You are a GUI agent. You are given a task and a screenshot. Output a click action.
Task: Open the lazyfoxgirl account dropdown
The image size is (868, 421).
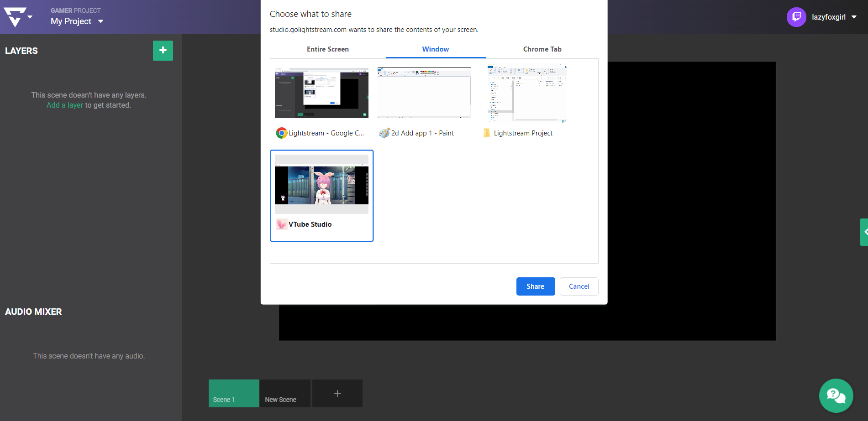click(853, 17)
